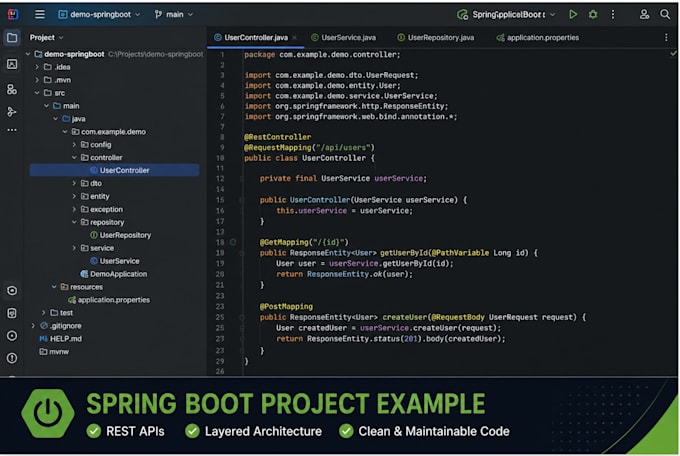Open the Problems exclamation icon
Image resolution: width=680 pixels, height=456 pixels.
click(12, 358)
